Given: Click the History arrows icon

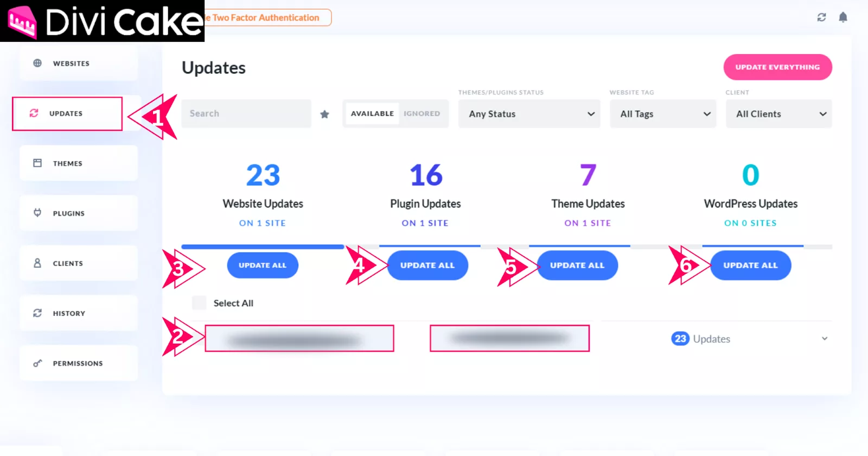Looking at the screenshot, I should point(37,313).
